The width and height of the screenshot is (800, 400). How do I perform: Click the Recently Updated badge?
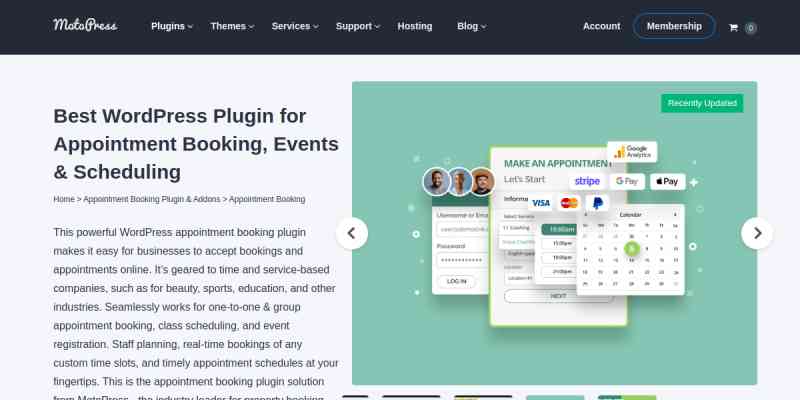pos(702,103)
